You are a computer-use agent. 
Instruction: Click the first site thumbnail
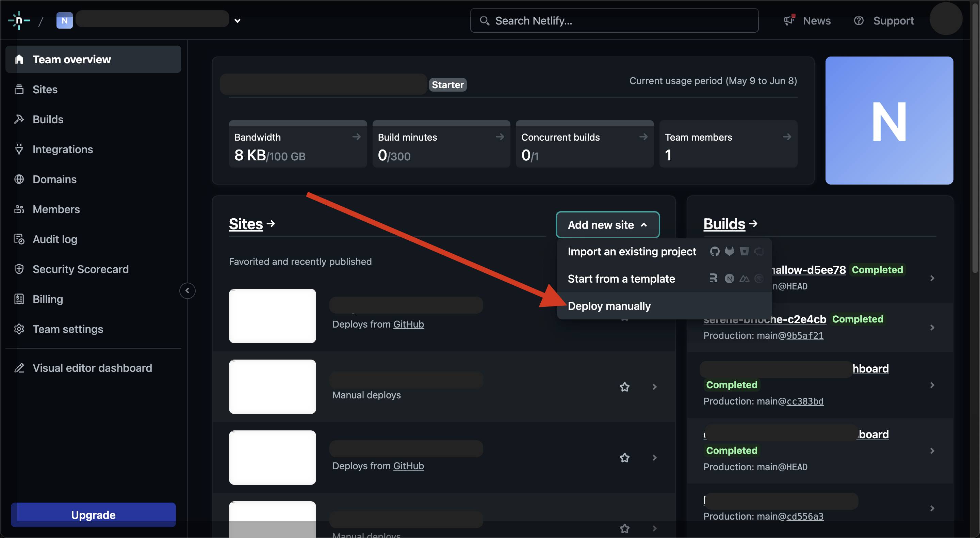coord(272,316)
